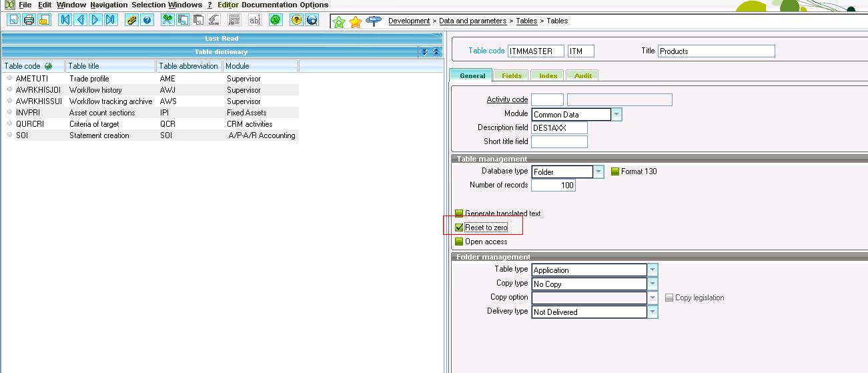Click the paste icon in toolbar
Viewport: 868px width, 373px height.
coord(198,20)
